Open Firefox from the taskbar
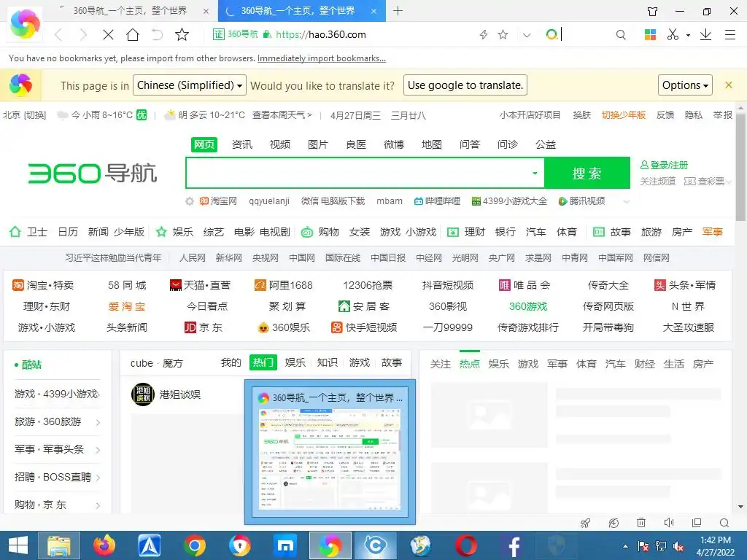 [x=104, y=545]
